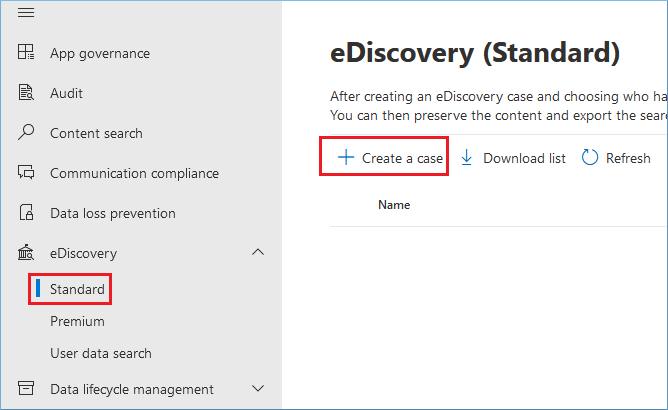
Task: Click the Data lifecycle management archive icon
Action: 26,388
